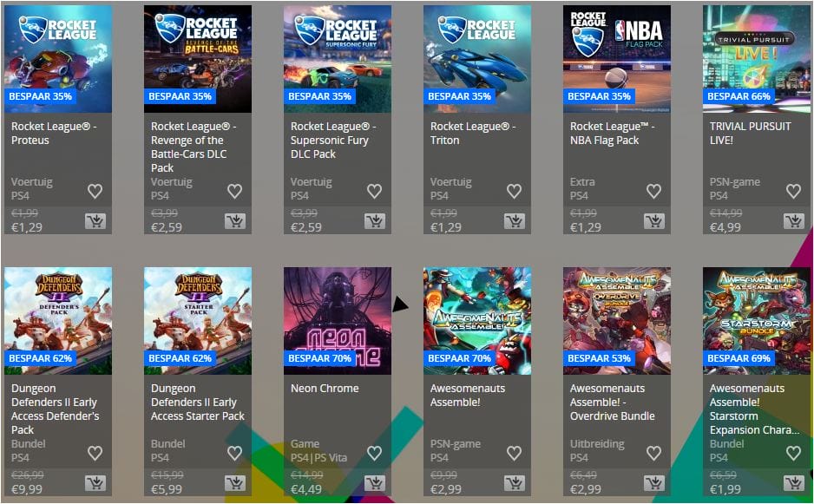
Task: Toggle wishlist heart for Neon Chrome
Action: (x=374, y=453)
